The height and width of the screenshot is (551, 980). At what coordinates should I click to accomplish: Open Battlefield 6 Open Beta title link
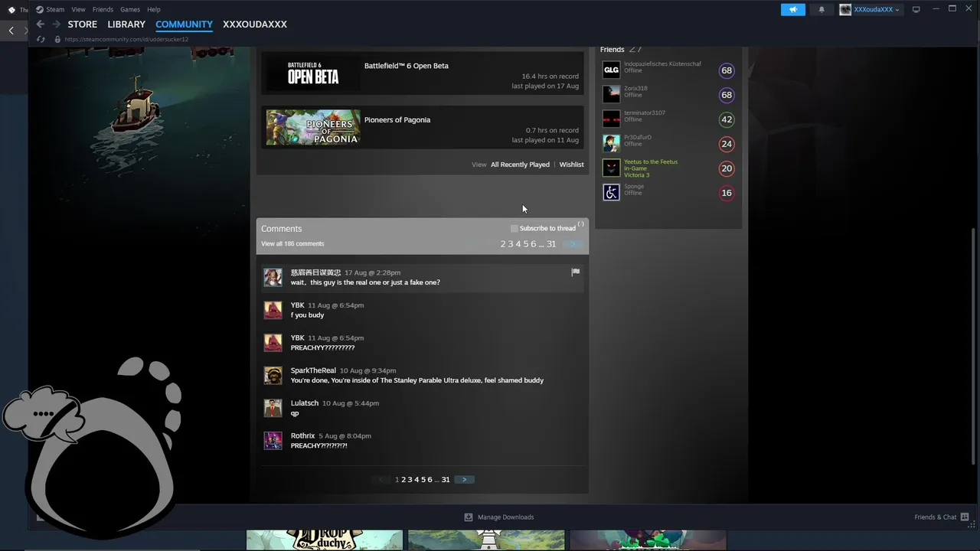coord(407,66)
